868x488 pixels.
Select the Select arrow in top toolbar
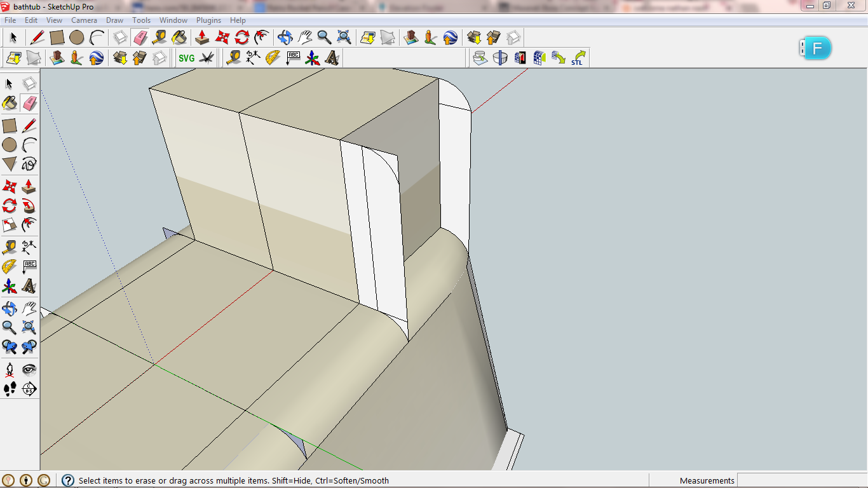click(13, 37)
